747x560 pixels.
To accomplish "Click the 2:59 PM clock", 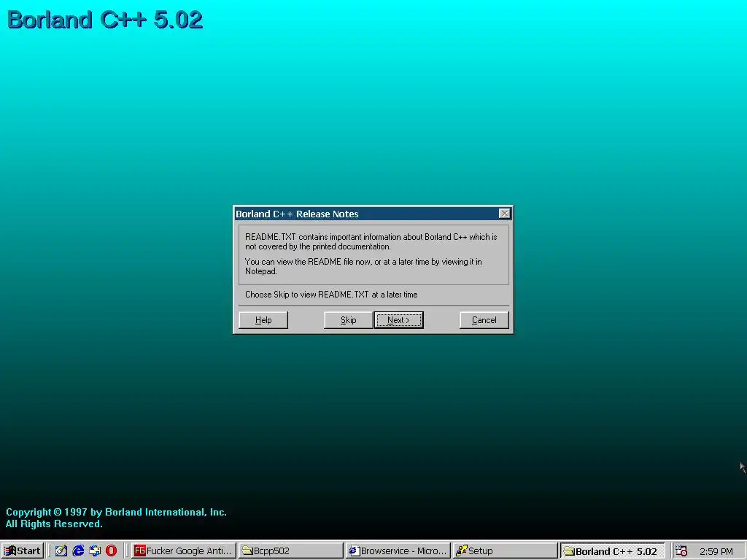I will point(716,551).
